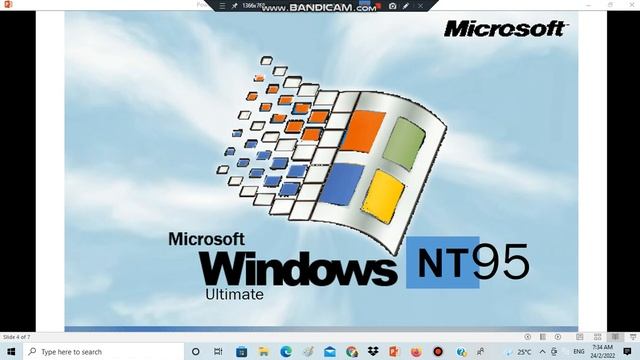
Task: Click the 'Slide 4 of 7' status text
Action: pos(16,337)
